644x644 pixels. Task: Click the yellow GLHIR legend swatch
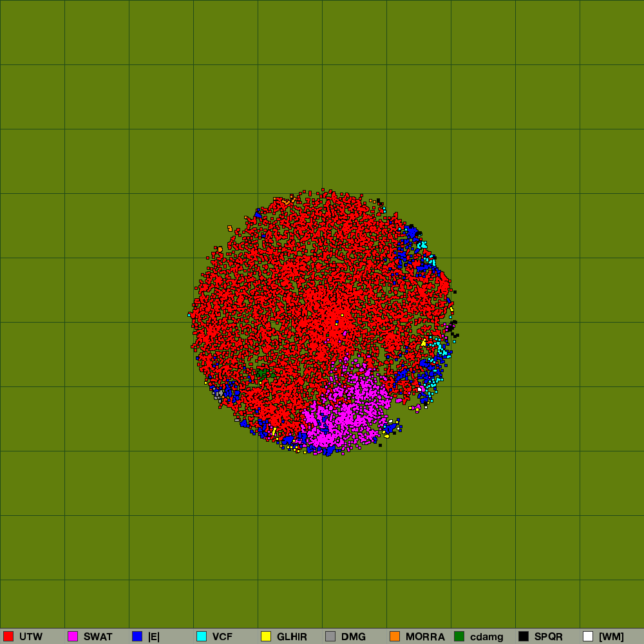click(266, 636)
